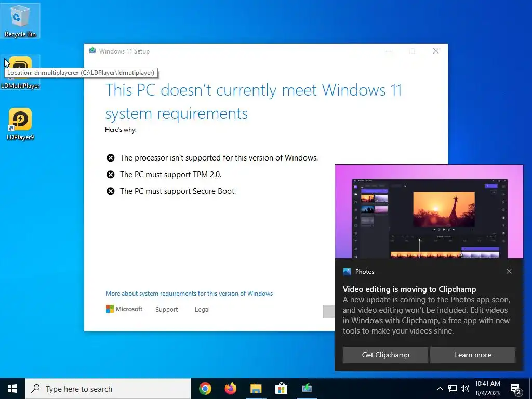Click the 'Here's why:' text

coord(121,129)
